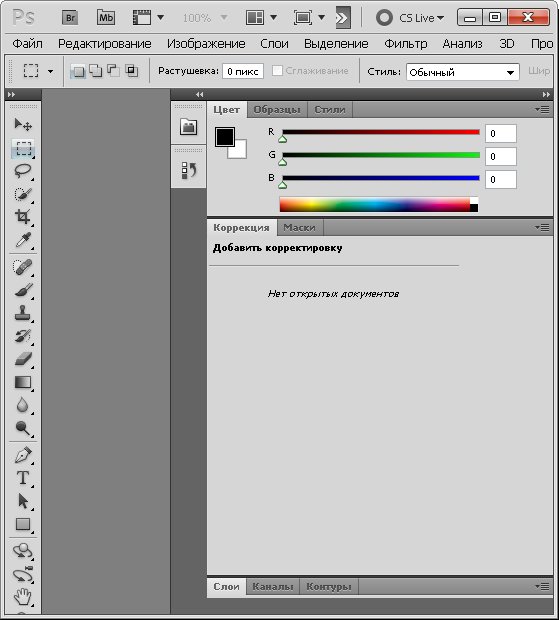Switch to the Образцы tab

click(x=277, y=110)
